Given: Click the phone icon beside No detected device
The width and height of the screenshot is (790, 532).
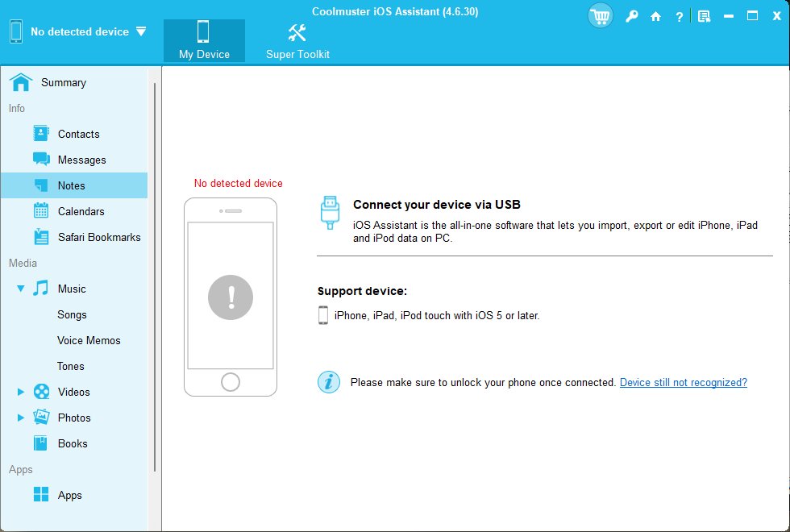Looking at the screenshot, I should pos(16,31).
